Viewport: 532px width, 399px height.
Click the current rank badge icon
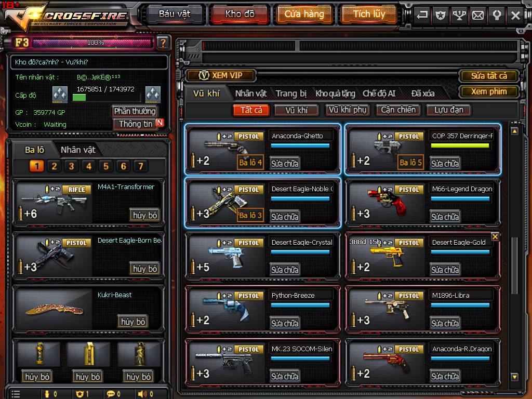60,95
